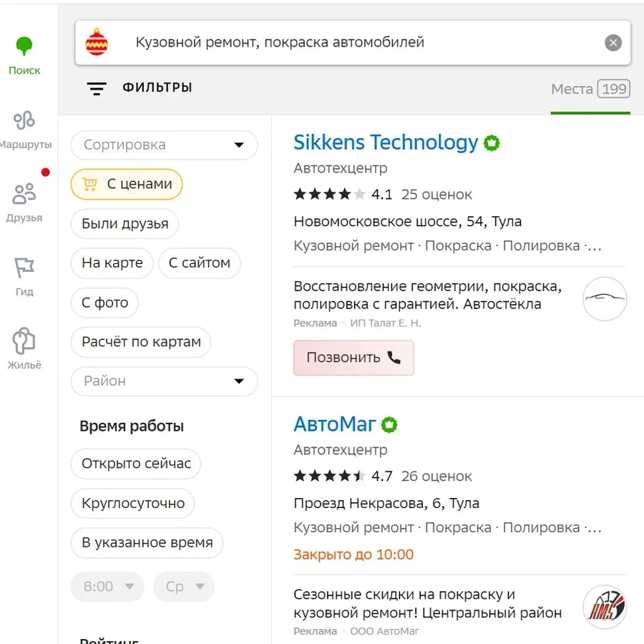The width and height of the screenshot is (644, 644).
Task: Click the Фильтры filter lines icon
Action: point(97,89)
